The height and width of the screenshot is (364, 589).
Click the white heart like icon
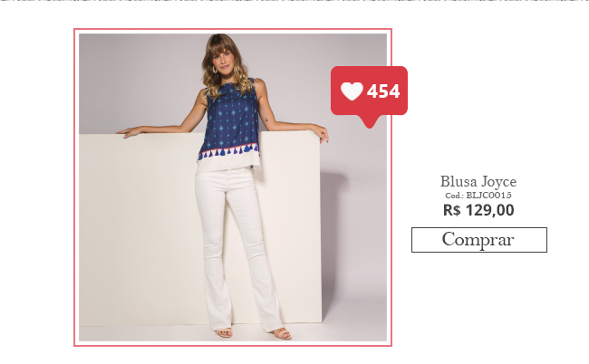(x=352, y=91)
